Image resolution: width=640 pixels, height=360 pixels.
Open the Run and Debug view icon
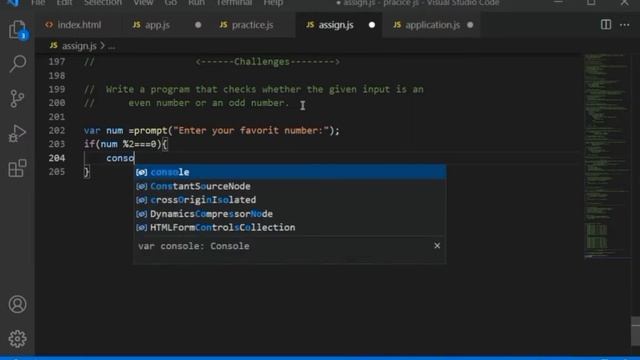(17, 133)
